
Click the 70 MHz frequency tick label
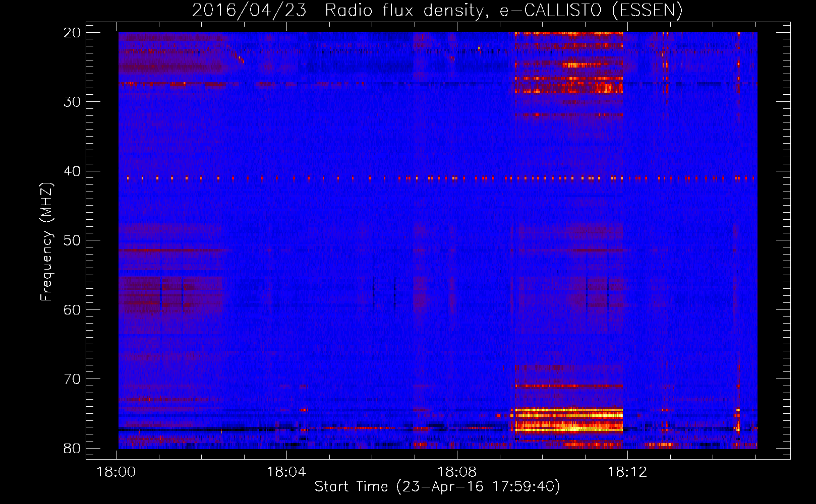[x=72, y=379]
